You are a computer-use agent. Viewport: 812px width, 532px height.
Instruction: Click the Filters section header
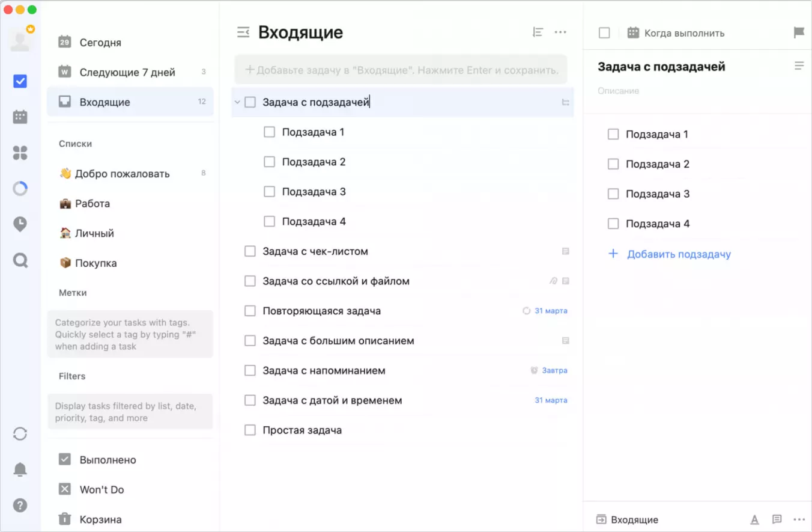pos(72,376)
